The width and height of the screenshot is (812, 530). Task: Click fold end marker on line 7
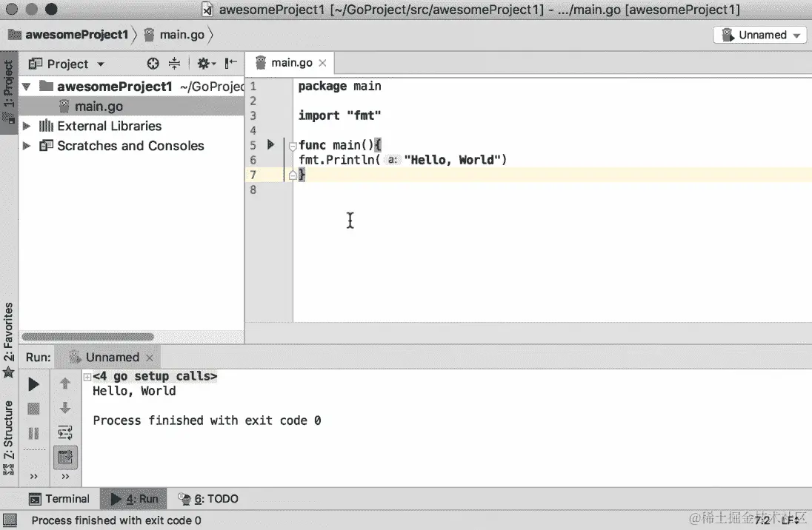pyautogui.click(x=293, y=175)
